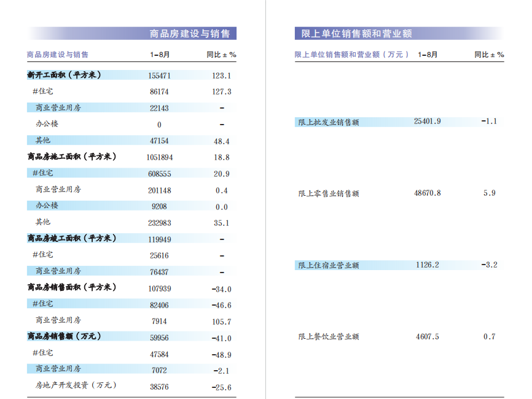Select the percentage 127.3

click(x=222, y=91)
